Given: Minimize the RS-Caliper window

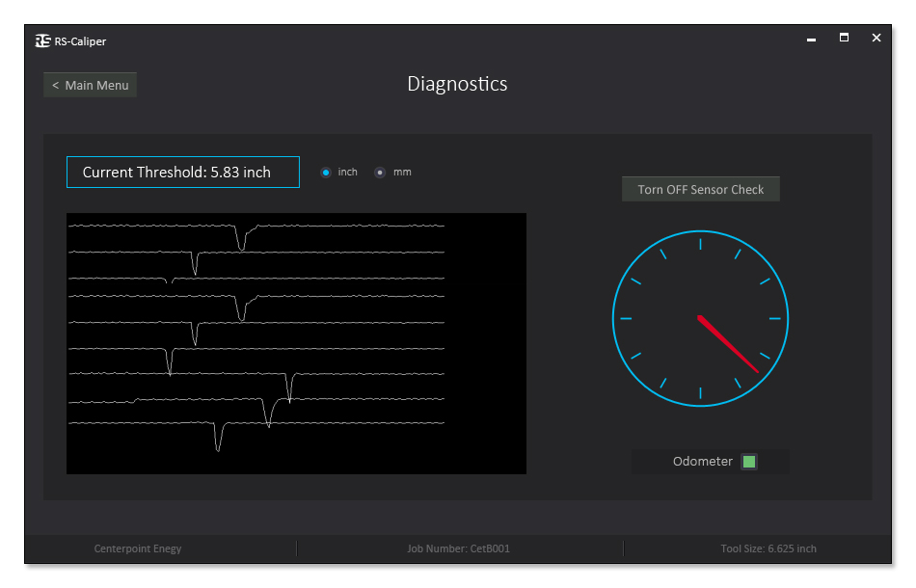Looking at the screenshot, I should coord(812,39).
